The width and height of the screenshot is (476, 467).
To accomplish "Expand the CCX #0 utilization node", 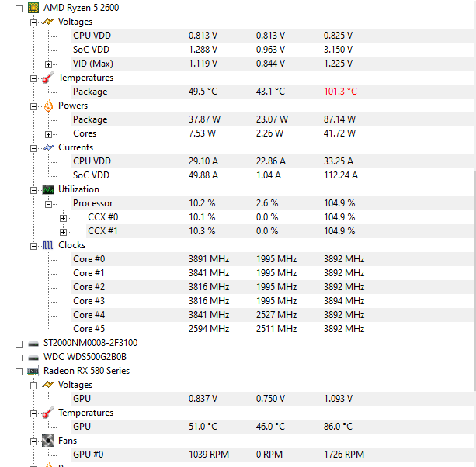I will (63, 218).
